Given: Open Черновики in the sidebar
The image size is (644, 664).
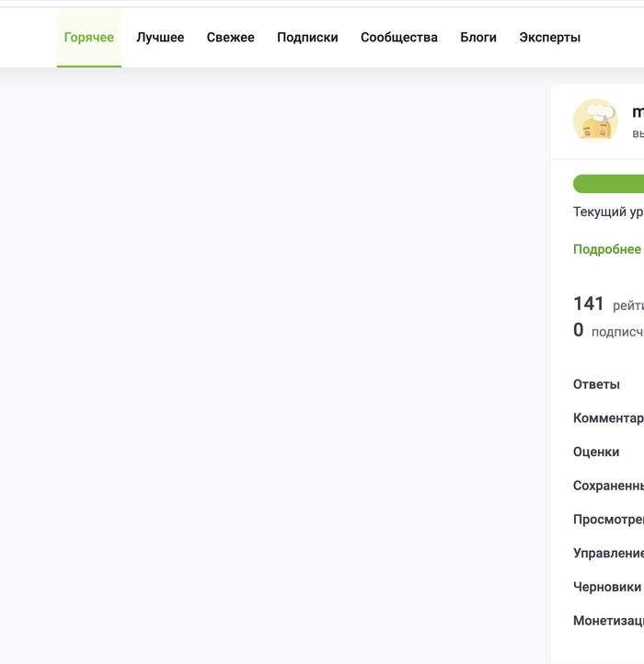Looking at the screenshot, I should tap(607, 587).
